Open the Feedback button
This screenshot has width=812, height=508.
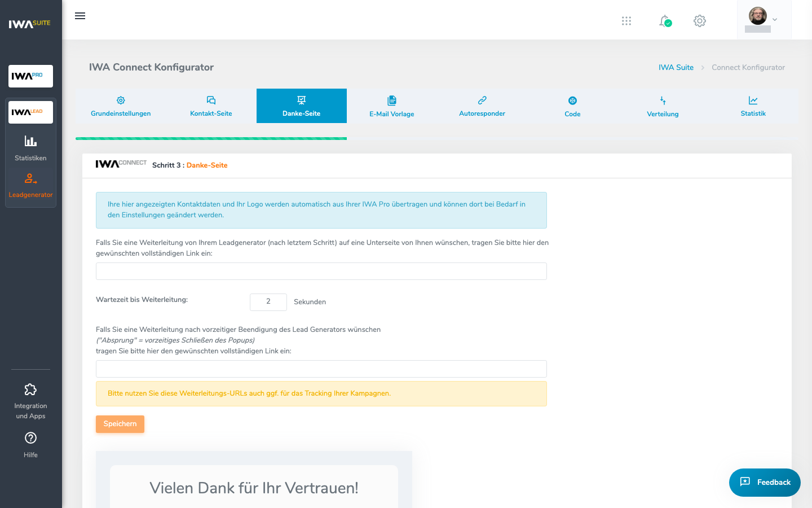(x=765, y=483)
